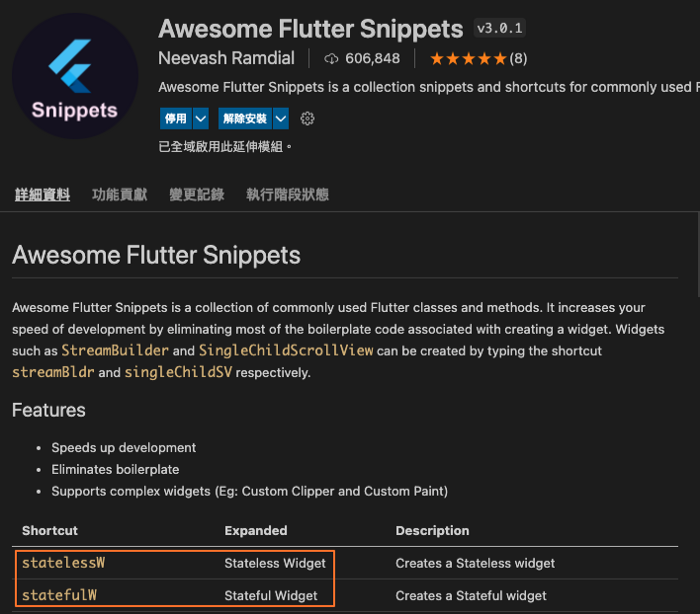Switch to the 詳細資料 tab

click(42, 195)
